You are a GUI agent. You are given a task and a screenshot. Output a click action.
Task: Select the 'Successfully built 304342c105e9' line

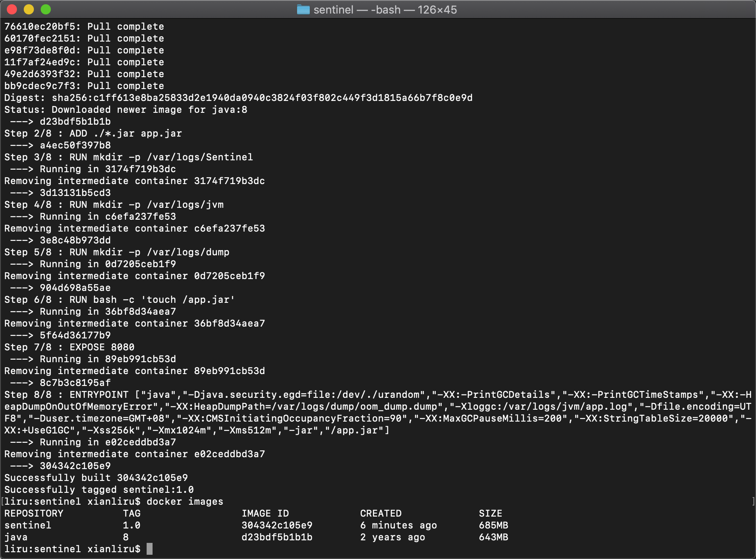click(x=96, y=478)
